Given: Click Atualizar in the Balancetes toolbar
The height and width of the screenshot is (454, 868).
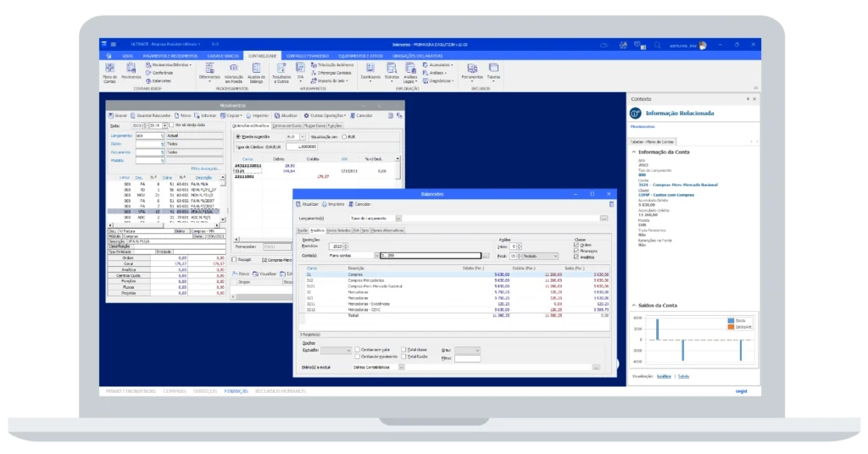Looking at the screenshot, I should (x=309, y=204).
